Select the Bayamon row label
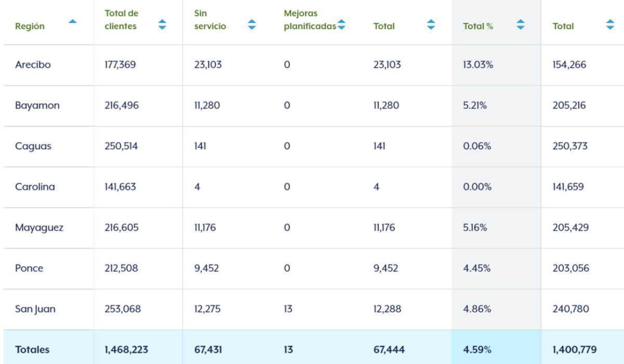Image resolution: width=624 pixels, height=364 pixels. 37,106
